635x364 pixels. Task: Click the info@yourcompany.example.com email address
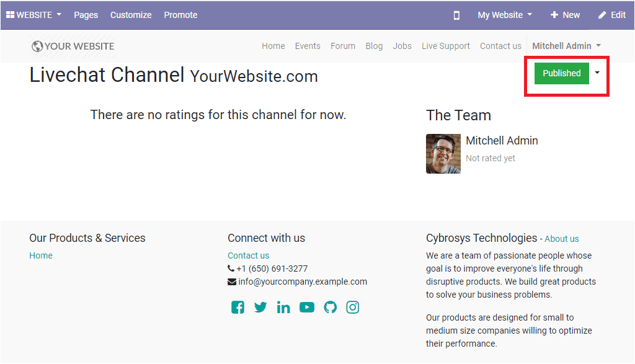pyautogui.click(x=303, y=282)
